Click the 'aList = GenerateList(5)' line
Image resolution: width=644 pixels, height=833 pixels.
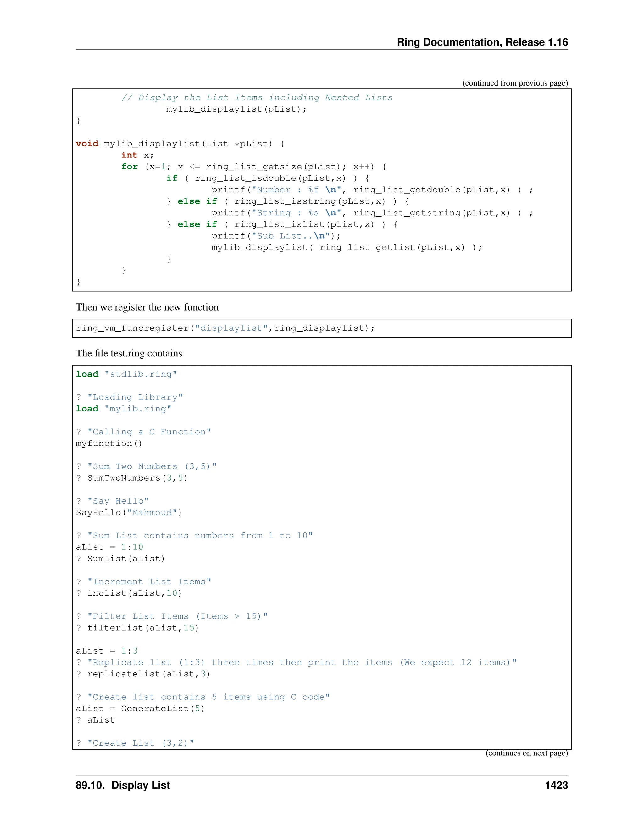point(140,709)
